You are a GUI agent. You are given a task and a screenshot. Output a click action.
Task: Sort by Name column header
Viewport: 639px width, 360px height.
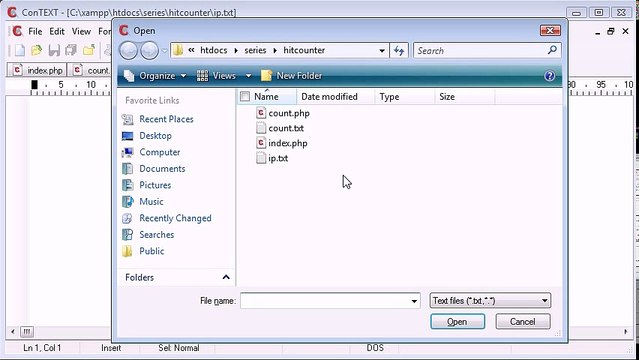(267, 97)
